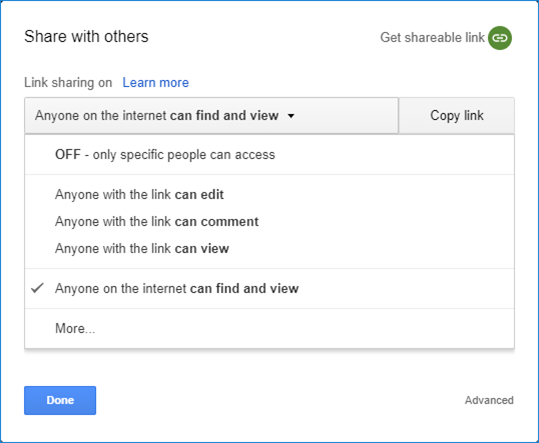This screenshot has height=443, width=539.
Task: Click the Share with others dialog title
Action: 86,36
